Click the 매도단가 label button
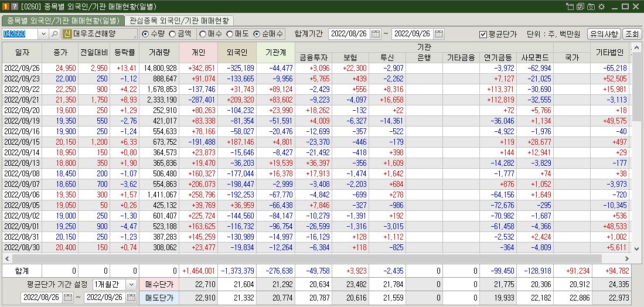 coord(159,298)
